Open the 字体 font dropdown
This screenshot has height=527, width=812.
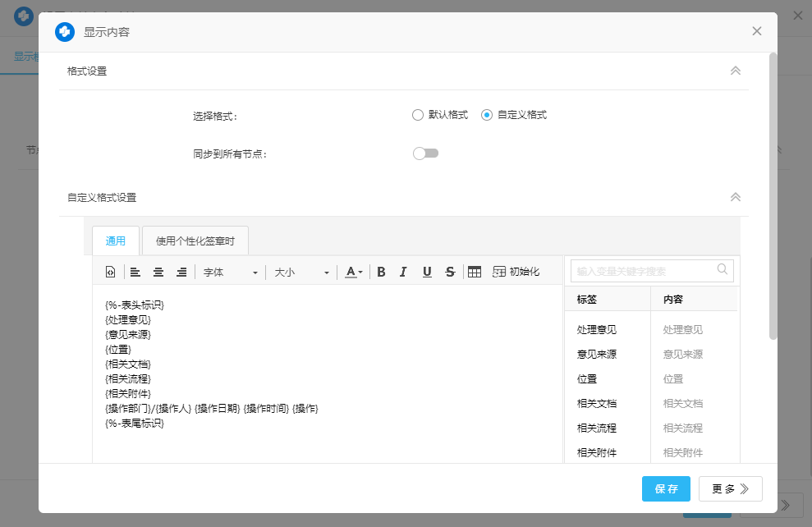click(x=231, y=273)
